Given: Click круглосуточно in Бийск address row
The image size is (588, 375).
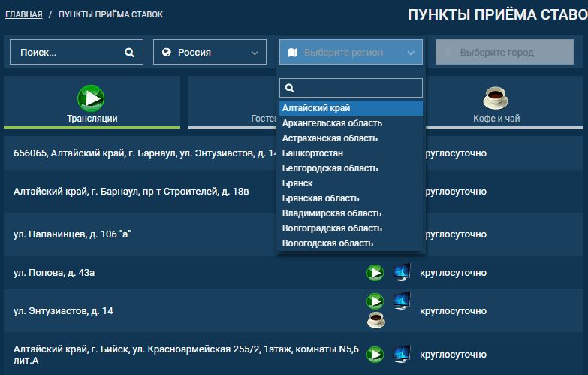Looking at the screenshot, I should [453, 355].
